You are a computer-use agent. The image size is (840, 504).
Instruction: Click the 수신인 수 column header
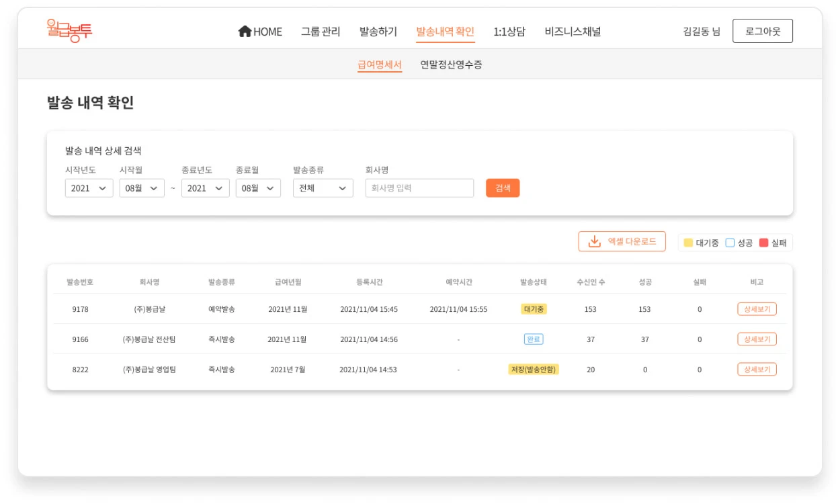tap(591, 282)
